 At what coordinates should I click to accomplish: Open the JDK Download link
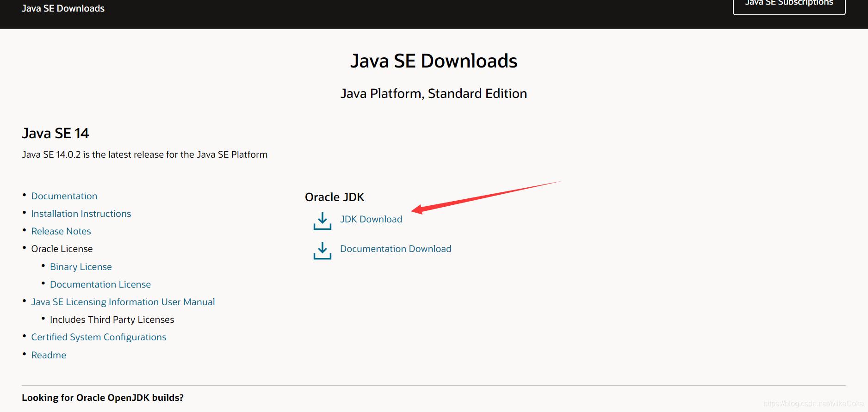point(371,219)
